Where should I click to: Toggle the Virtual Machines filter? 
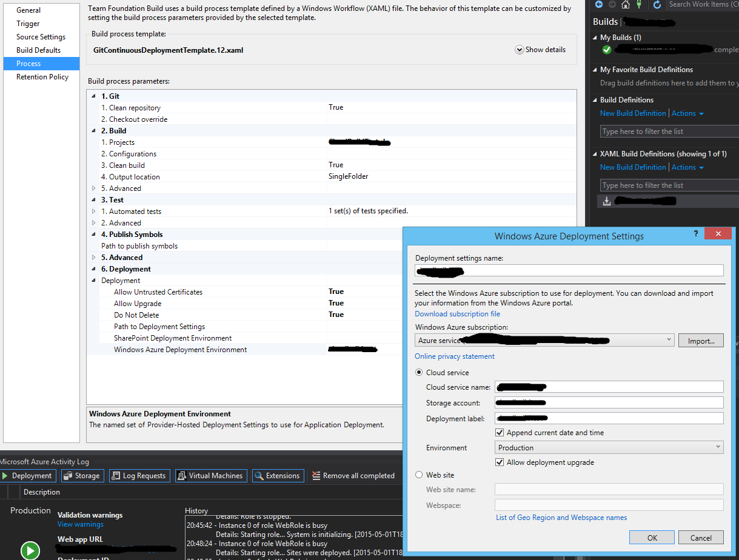point(212,476)
